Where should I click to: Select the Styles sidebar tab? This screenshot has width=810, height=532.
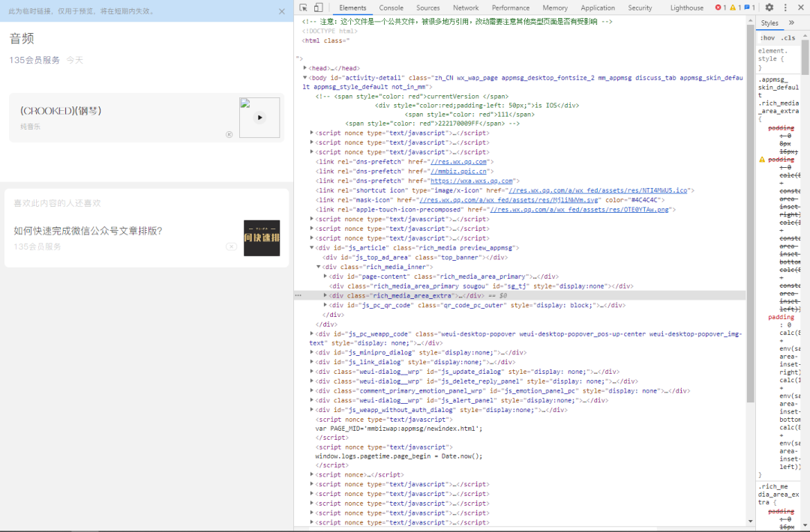coord(769,22)
